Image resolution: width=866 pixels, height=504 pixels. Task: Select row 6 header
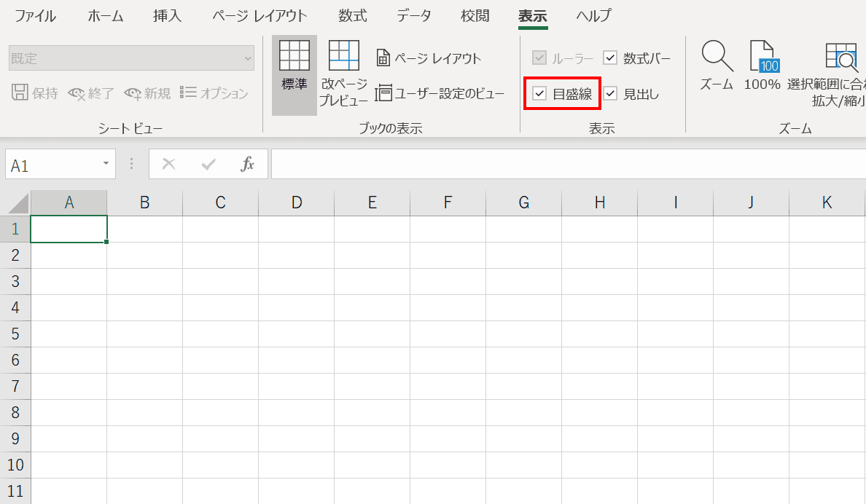(15, 360)
